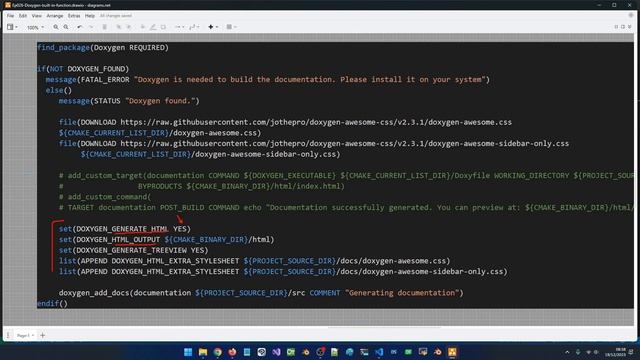Viewport: 640px width, 360px height.
Task: Click the Fill Color bucket icon
Action: pos(142,27)
